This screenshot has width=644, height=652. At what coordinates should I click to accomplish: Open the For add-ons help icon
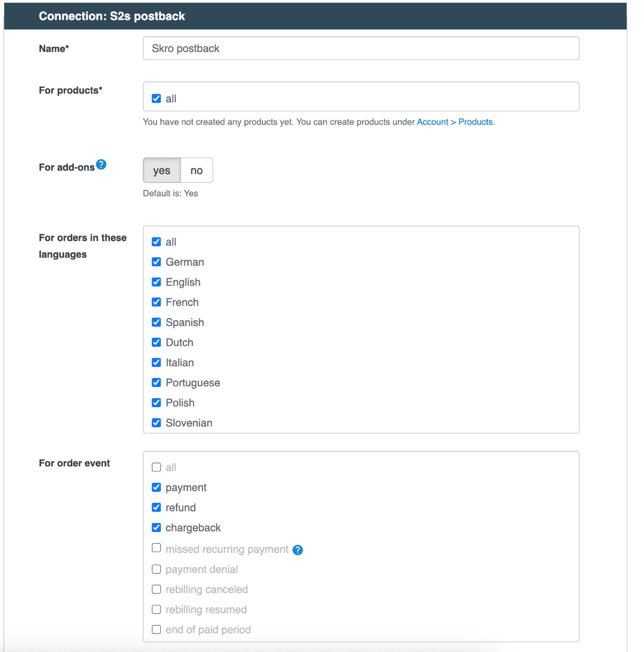pyautogui.click(x=101, y=165)
